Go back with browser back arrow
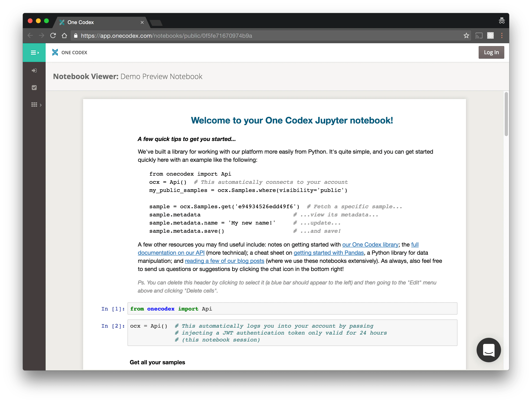The height and width of the screenshot is (403, 532). coord(30,36)
